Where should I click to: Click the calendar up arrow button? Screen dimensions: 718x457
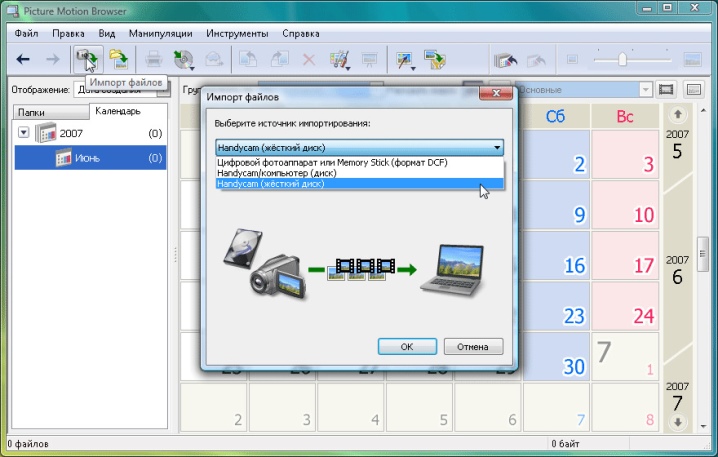click(678, 114)
